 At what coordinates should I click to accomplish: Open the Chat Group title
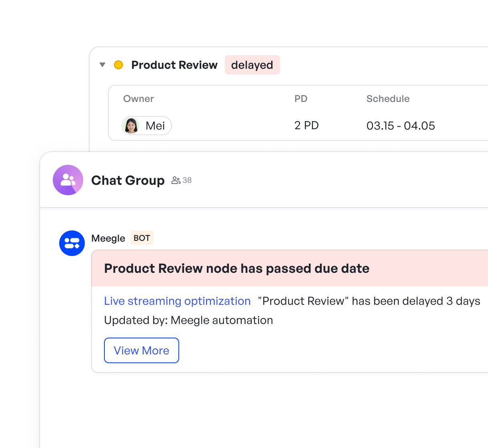point(128,180)
